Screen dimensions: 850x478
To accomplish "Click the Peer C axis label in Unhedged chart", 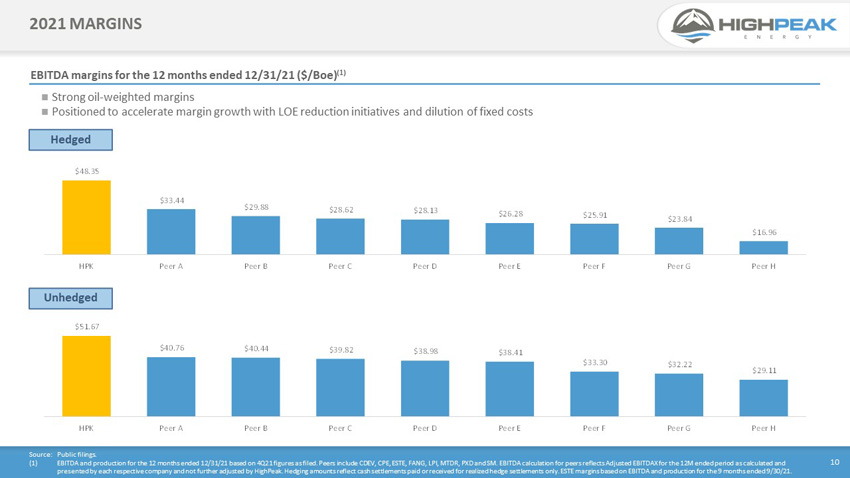I will (340, 428).
